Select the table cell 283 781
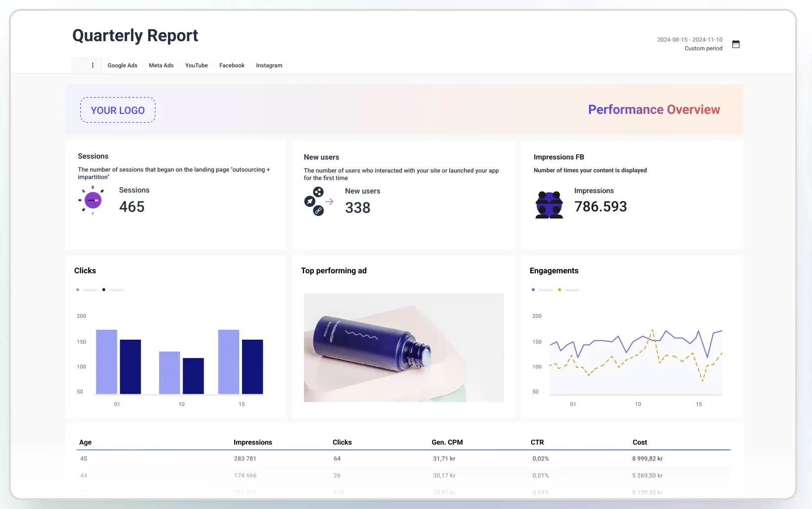This screenshot has height=509, width=812. point(245,458)
